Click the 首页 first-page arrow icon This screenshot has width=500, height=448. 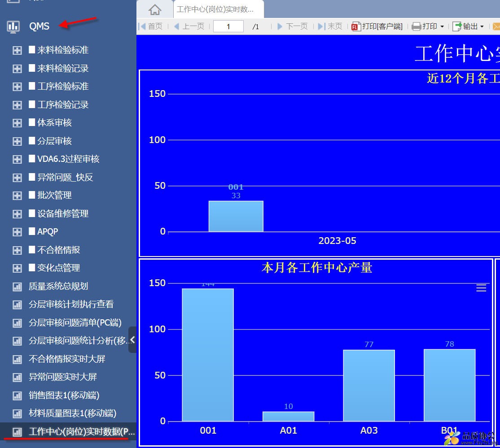coord(142,26)
